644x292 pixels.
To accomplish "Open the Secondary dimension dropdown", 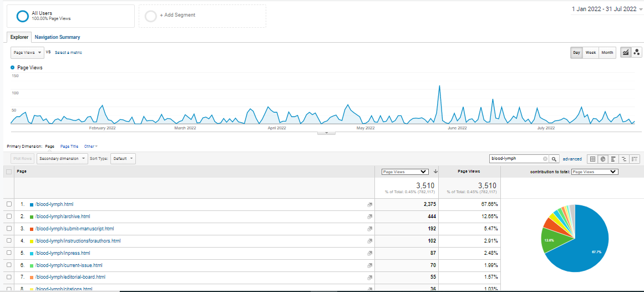I will pos(62,159).
